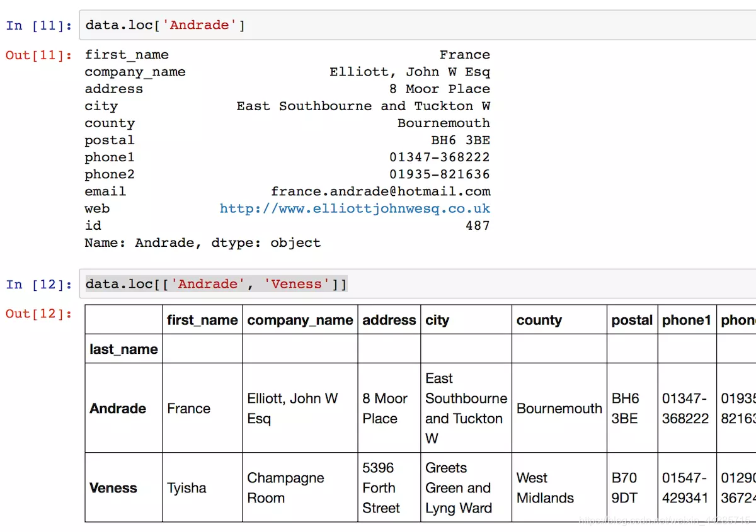
Task: Click the first_name label in Out[11]
Action: click(127, 55)
